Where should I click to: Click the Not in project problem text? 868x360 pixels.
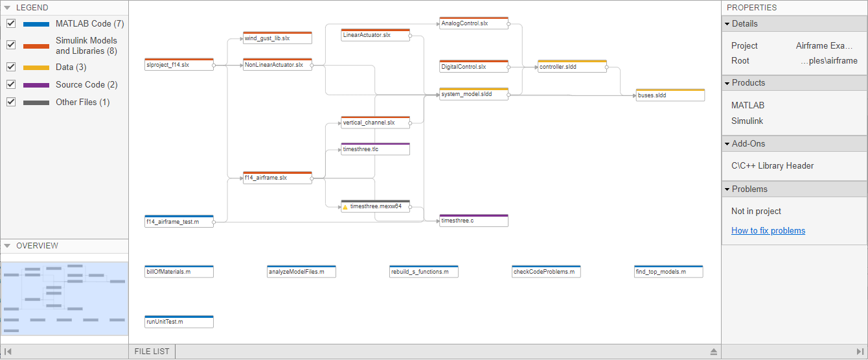pos(756,211)
